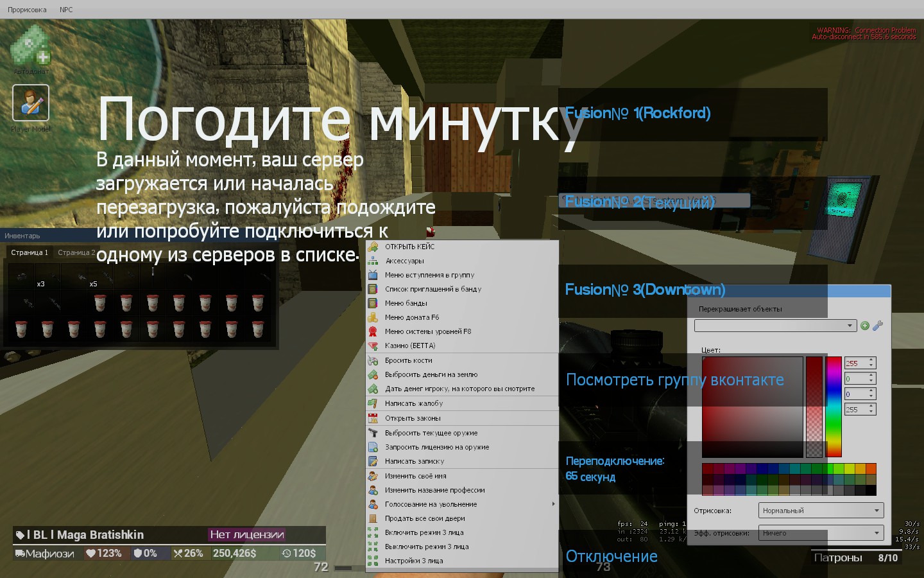The image size is (924, 578).
Task: Switch to the Страница 1 inventory tab
Action: tap(30, 252)
